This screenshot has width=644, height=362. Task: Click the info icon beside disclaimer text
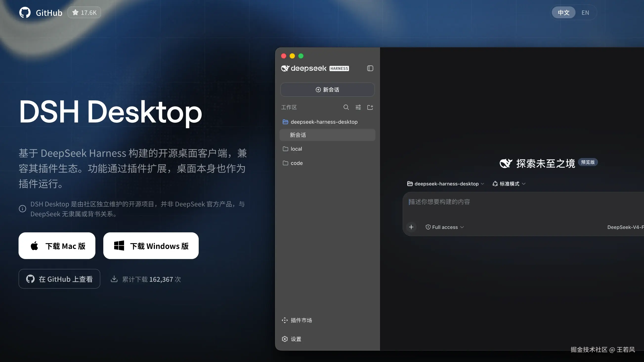pos(22,209)
